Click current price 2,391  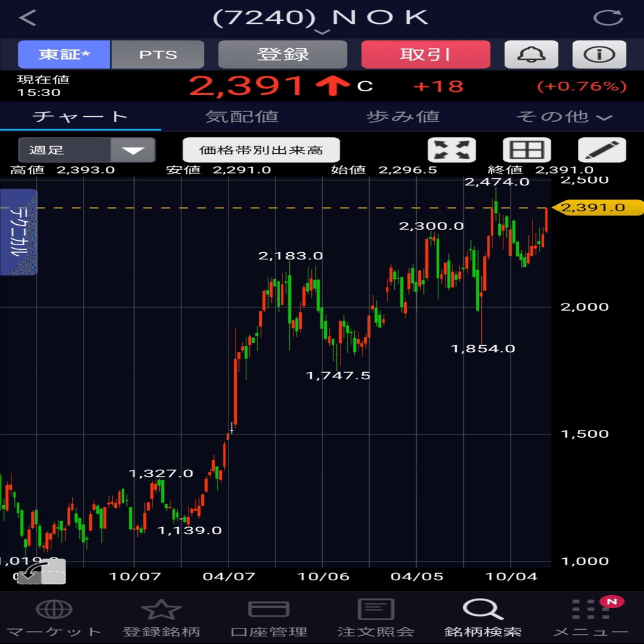pyautogui.click(x=246, y=86)
